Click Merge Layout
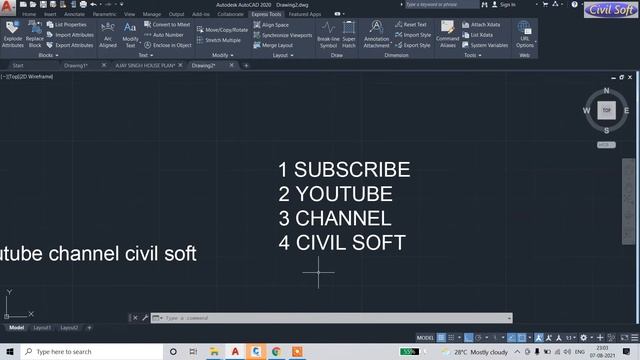640x360 pixels. tap(273, 45)
